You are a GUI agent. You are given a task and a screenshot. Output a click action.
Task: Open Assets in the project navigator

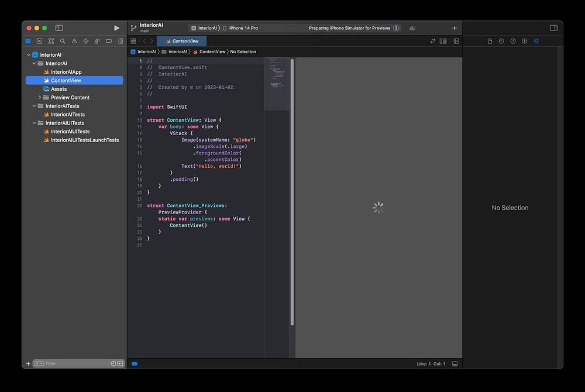click(x=58, y=89)
